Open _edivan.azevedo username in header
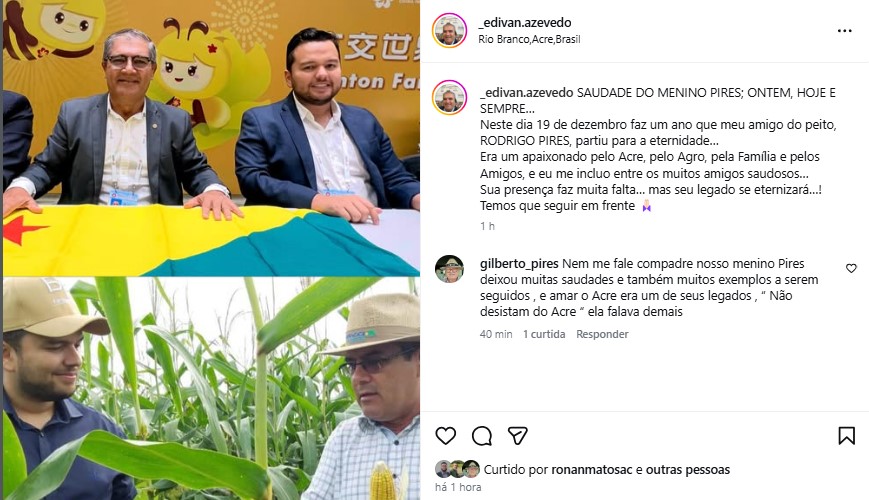The image size is (869, 500). point(525,23)
